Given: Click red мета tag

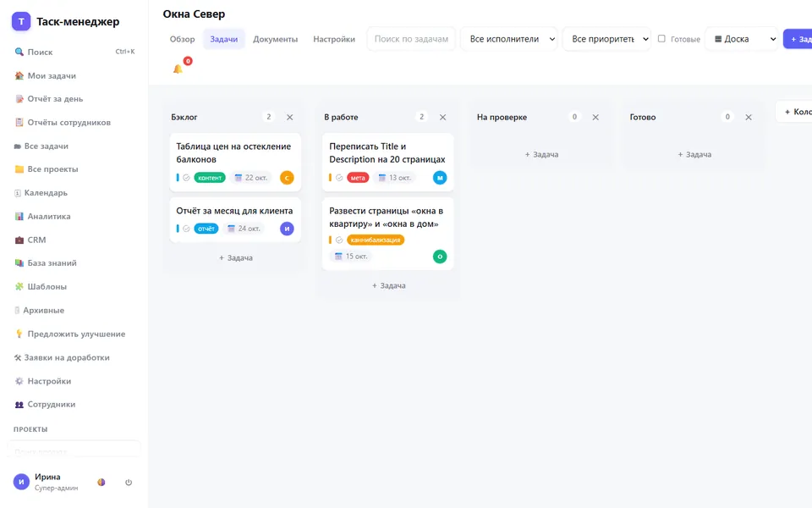Looking at the screenshot, I should (358, 178).
